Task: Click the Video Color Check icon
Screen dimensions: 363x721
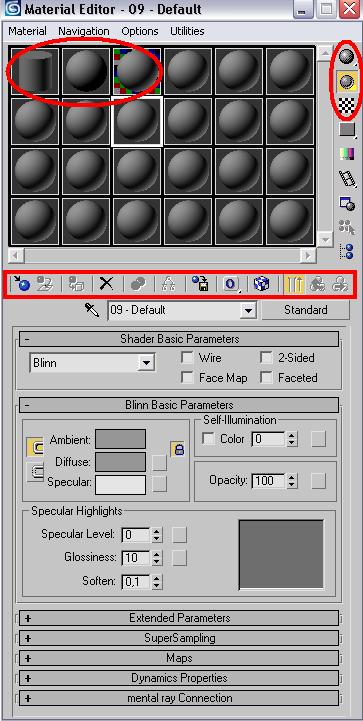Action: (x=347, y=154)
